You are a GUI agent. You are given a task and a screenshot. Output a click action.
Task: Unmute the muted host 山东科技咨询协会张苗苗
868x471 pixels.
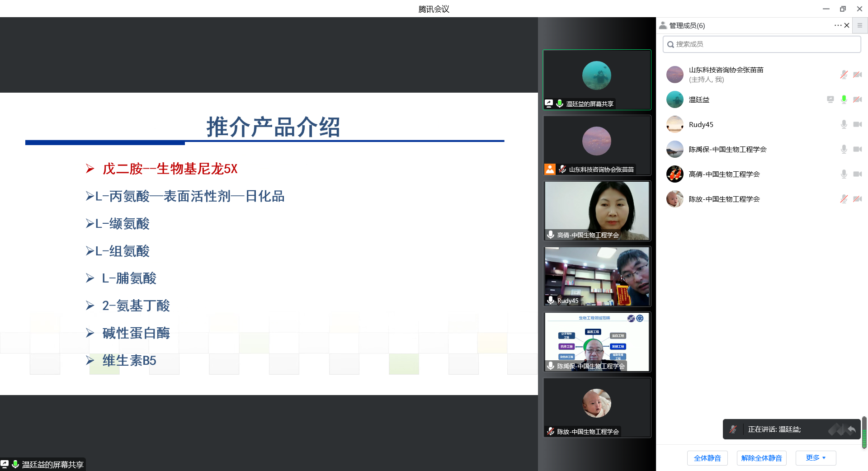pyautogui.click(x=844, y=74)
